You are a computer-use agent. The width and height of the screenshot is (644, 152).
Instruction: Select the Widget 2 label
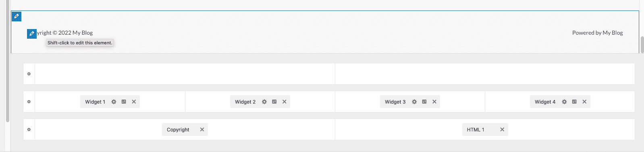[x=245, y=102]
